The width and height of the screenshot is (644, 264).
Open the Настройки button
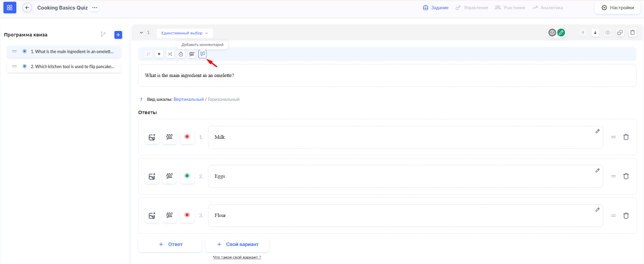[617, 8]
